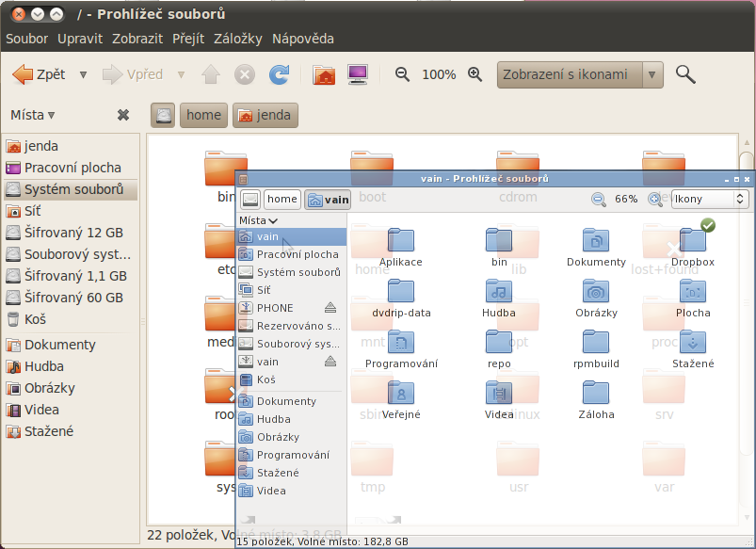Open the Záložky menu
The width and height of the screenshot is (756, 549).
tap(239, 39)
